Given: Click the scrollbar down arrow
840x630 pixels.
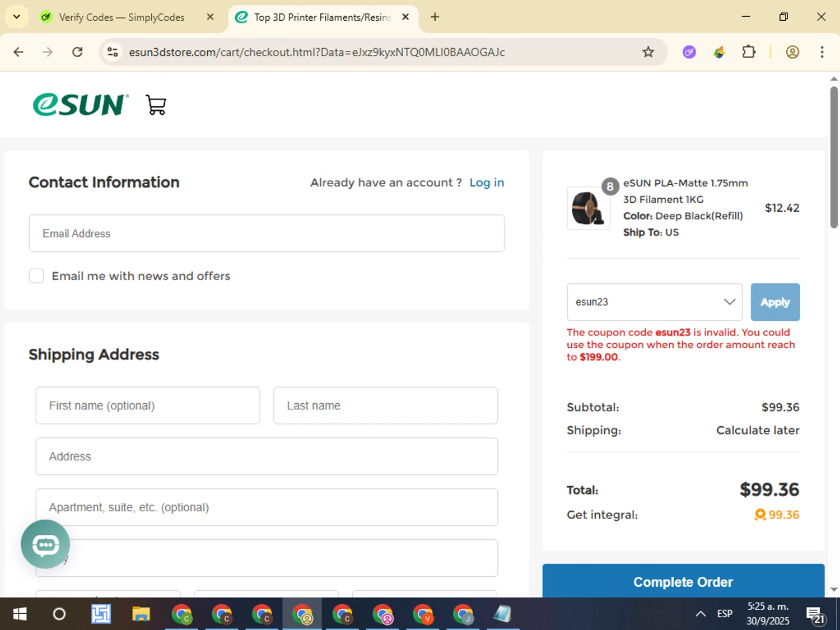Looking at the screenshot, I should coord(834,589).
